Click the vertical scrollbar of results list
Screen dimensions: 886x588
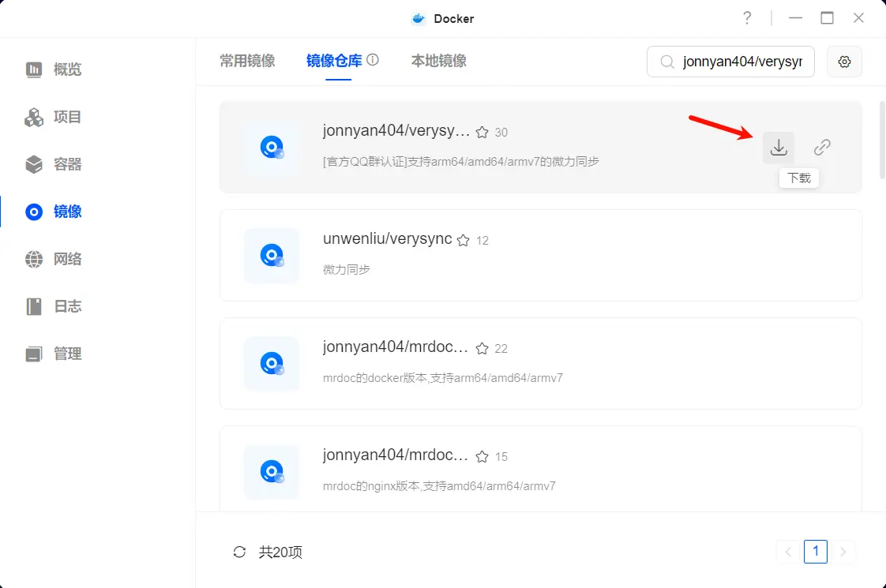click(x=882, y=140)
